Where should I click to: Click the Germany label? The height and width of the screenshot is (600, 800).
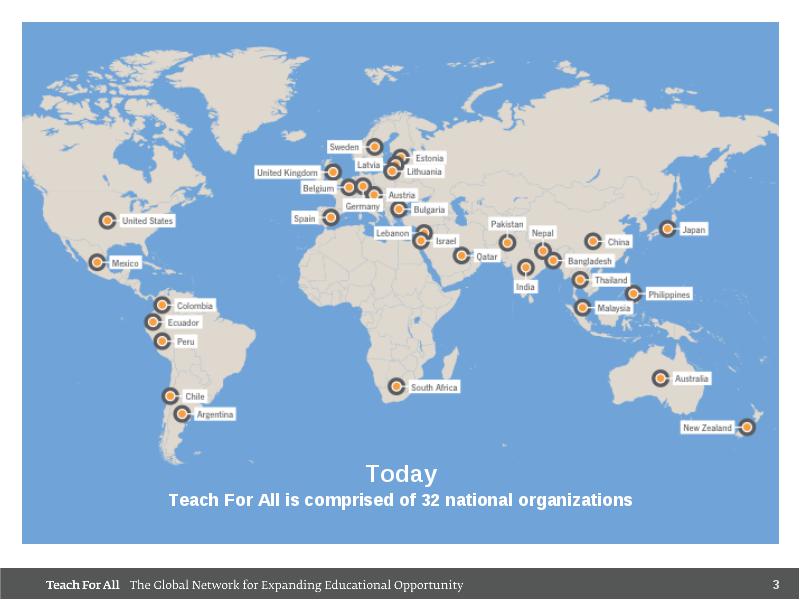[x=362, y=207]
